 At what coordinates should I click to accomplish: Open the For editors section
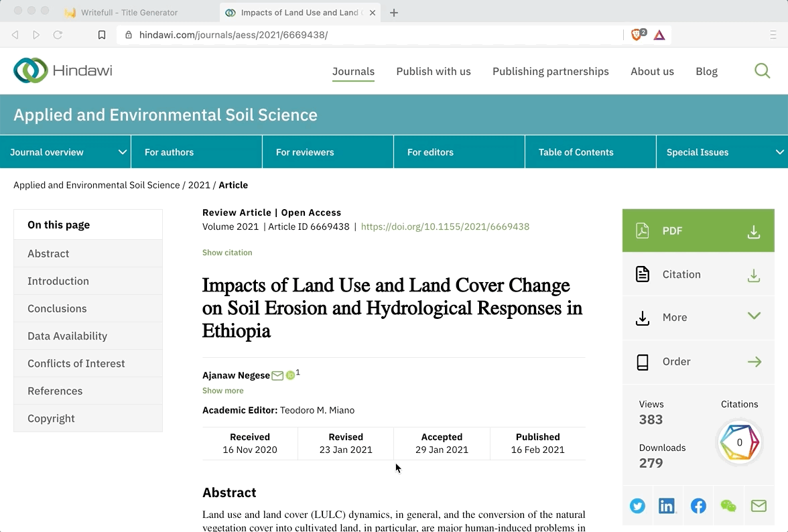(459, 152)
